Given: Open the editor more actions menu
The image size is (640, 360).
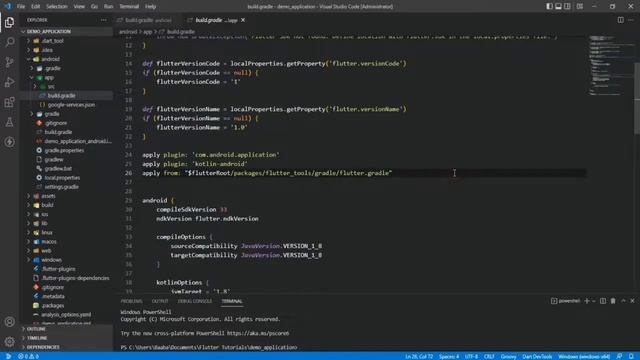Looking at the screenshot, I should [x=631, y=20].
